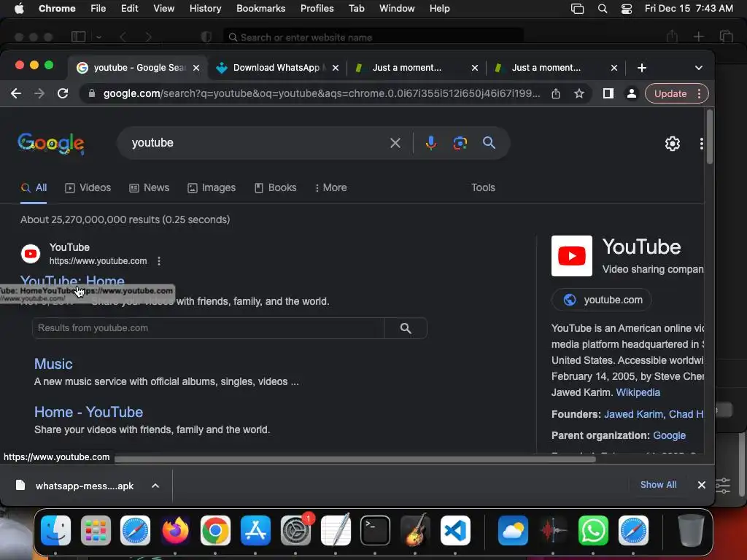Bookmark this page with the star icon

[x=578, y=93]
